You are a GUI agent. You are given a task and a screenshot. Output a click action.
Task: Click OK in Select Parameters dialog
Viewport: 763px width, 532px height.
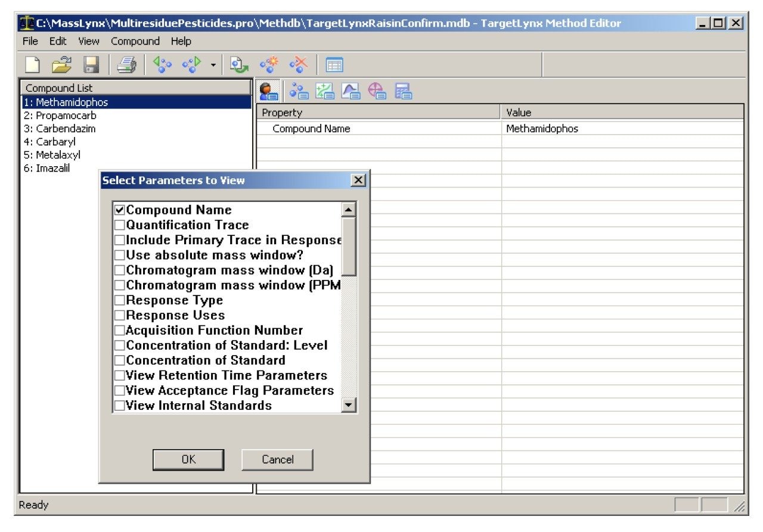click(x=188, y=459)
